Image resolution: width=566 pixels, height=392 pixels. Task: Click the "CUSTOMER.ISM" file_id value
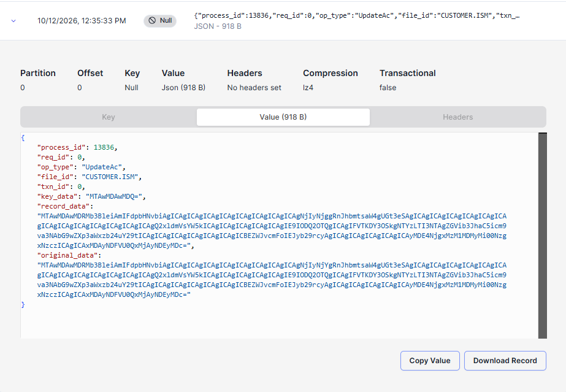pyautogui.click(x=110, y=177)
